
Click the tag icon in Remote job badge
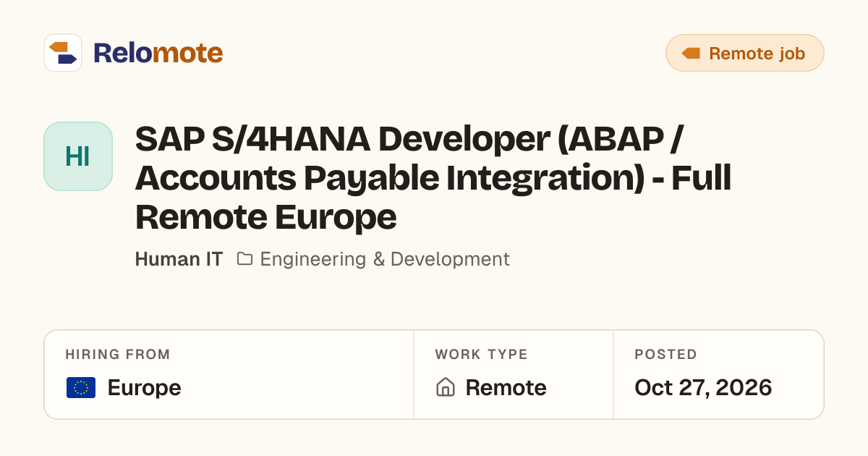[x=691, y=54]
